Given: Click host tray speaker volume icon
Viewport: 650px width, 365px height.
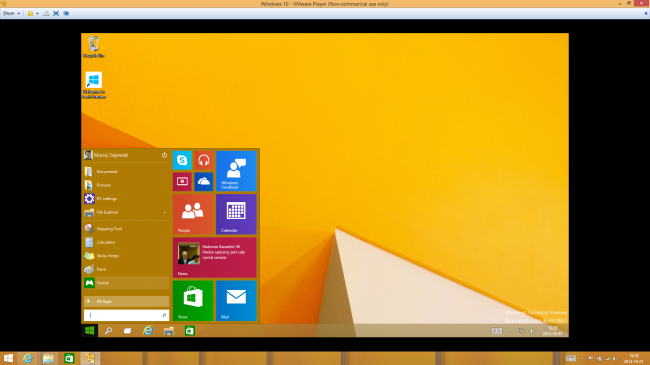Looking at the screenshot, I should click(615, 358).
